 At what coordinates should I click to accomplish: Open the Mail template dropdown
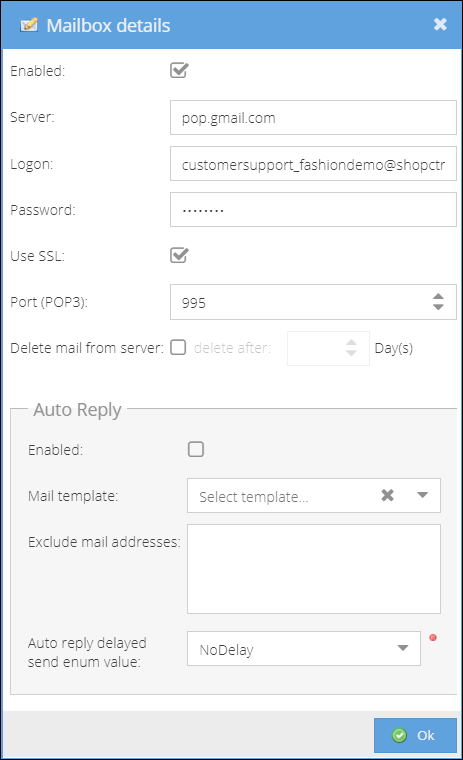pyautogui.click(x=422, y=495)
